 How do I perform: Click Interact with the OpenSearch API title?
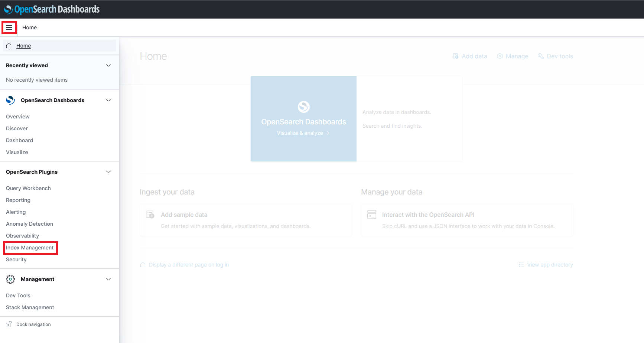(428, 215)
